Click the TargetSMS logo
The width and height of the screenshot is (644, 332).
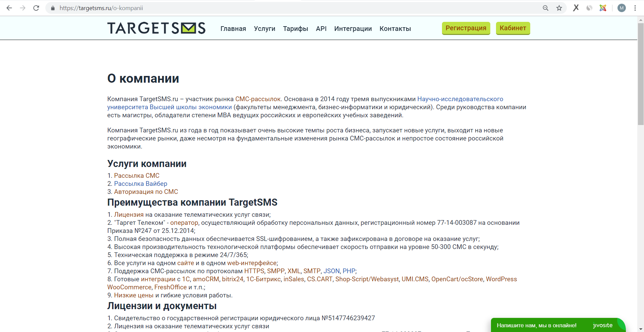point(156,28)
